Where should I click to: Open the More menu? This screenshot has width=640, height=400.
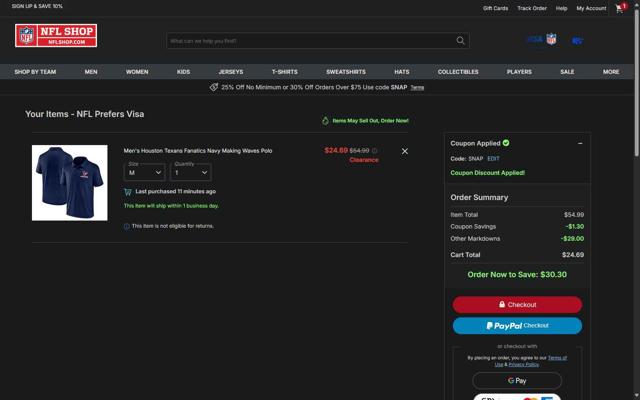click(x=611, y=72)
